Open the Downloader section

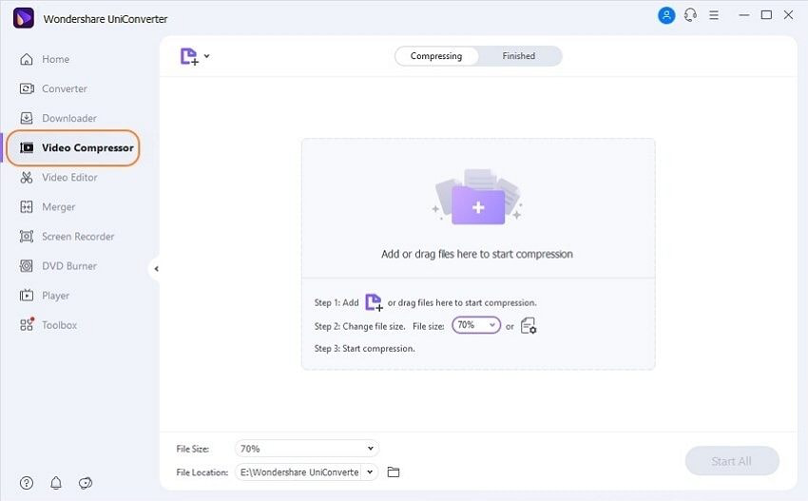[70, 118]
